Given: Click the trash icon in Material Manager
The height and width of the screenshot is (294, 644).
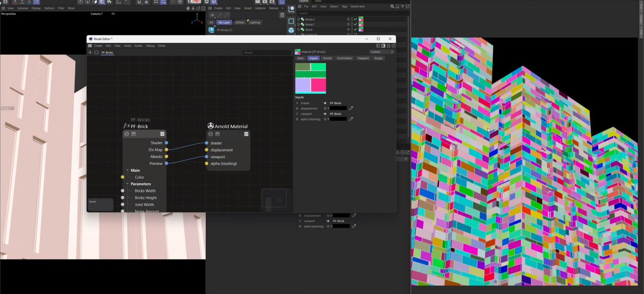Looking at the screenshot, I should (x=282, y=15).
